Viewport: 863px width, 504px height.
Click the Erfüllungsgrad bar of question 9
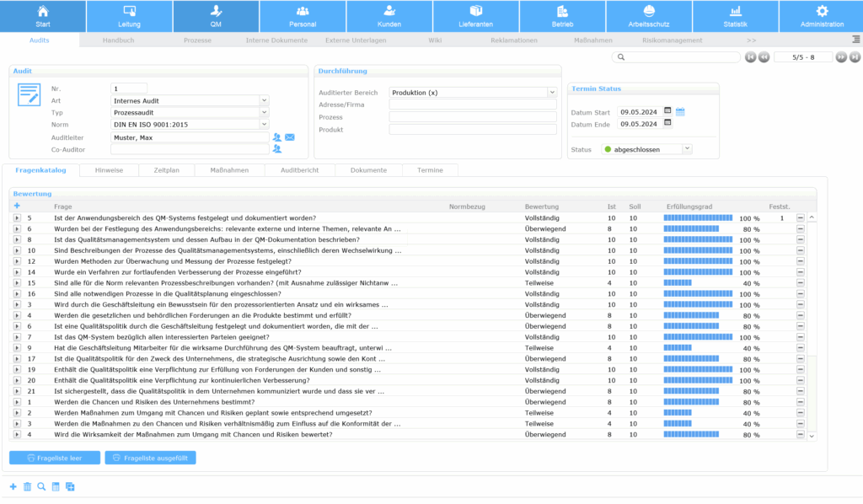(678, 347)
